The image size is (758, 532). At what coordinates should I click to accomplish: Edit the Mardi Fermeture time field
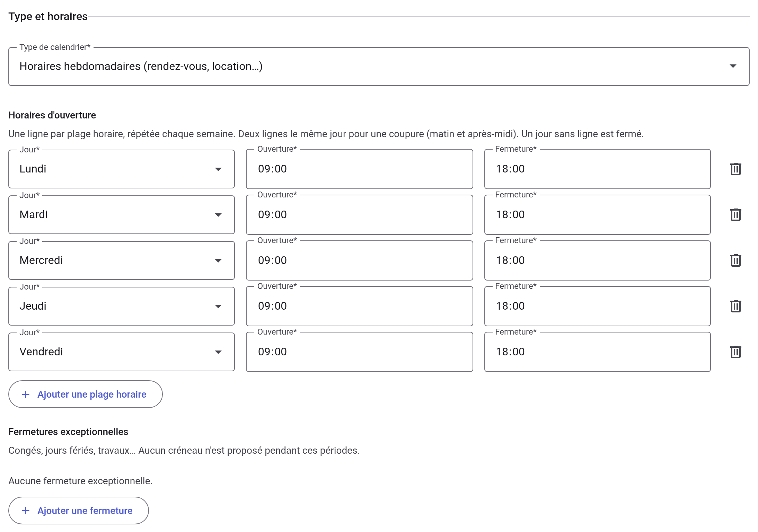[597, 215]
